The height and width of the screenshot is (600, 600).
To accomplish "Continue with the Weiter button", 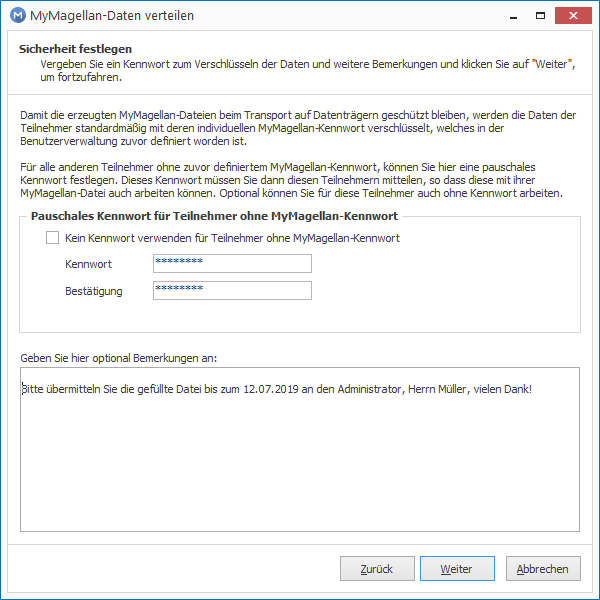I will coord(457,569).
